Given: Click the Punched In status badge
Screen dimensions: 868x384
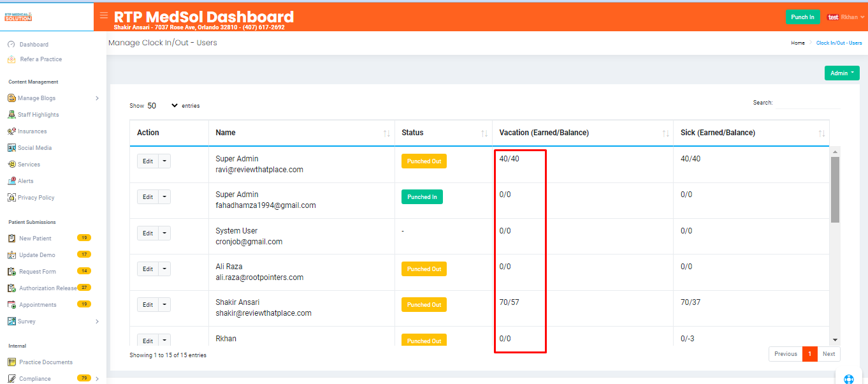Looking at the screenshot, I should click(422, 197).
